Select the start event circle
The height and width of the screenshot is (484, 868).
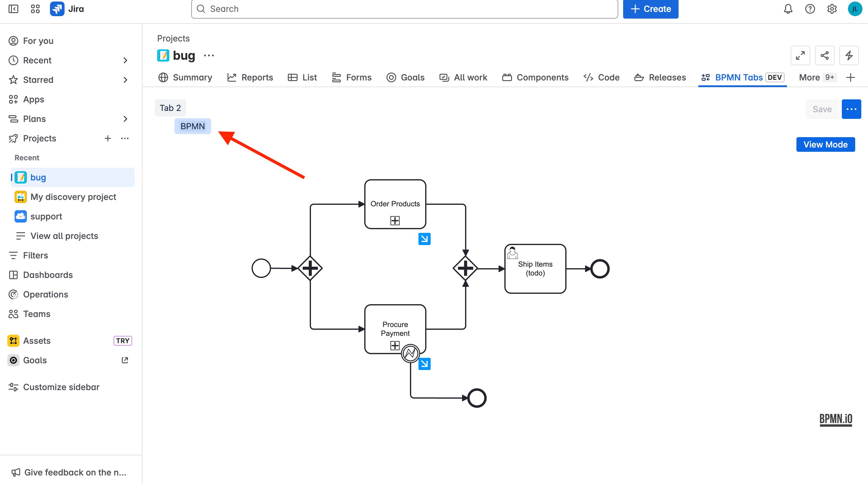click(x=261, y=269)
